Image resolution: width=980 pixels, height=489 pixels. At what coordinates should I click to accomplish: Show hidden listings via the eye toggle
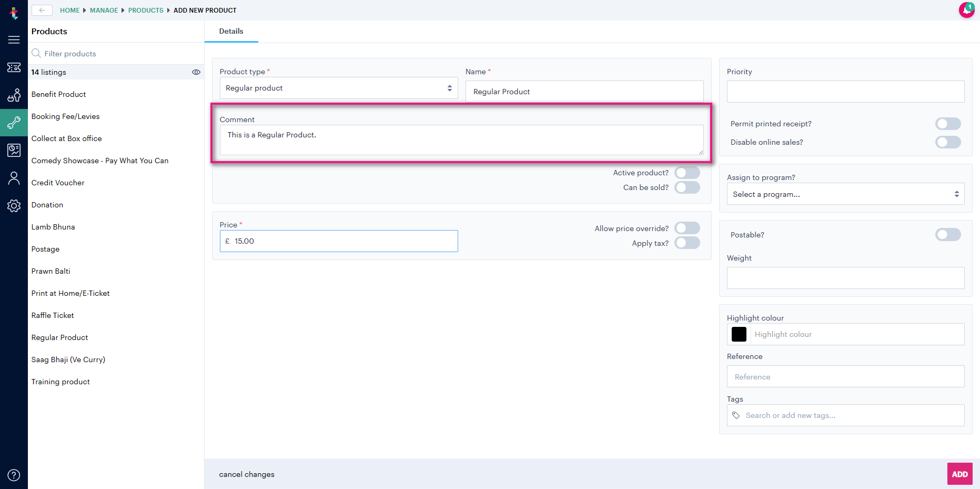(x=196, y=72)
